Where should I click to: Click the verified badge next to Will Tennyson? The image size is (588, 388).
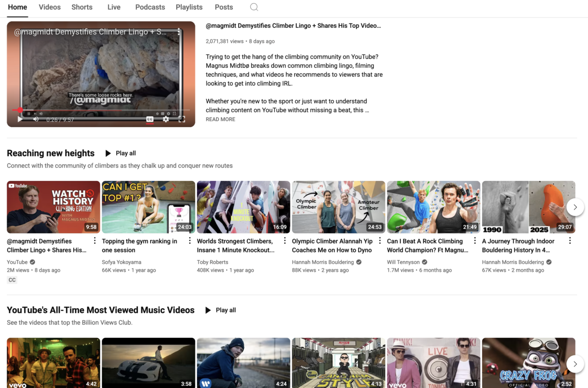coord(424,262)
